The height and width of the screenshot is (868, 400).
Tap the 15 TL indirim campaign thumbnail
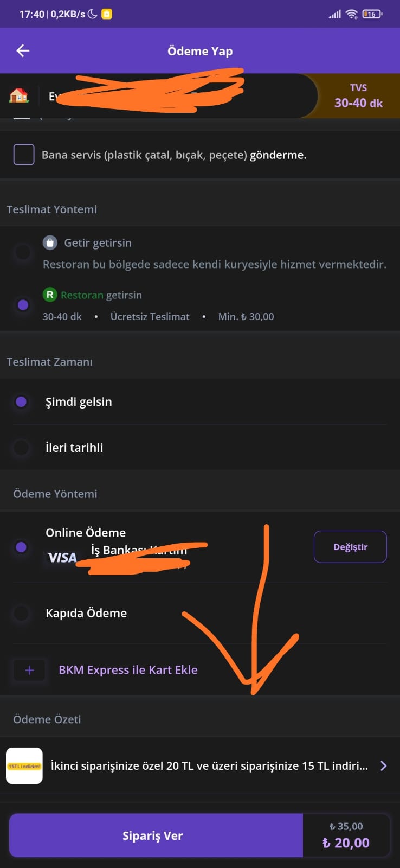pyautogui.click(x=24, y=766)
